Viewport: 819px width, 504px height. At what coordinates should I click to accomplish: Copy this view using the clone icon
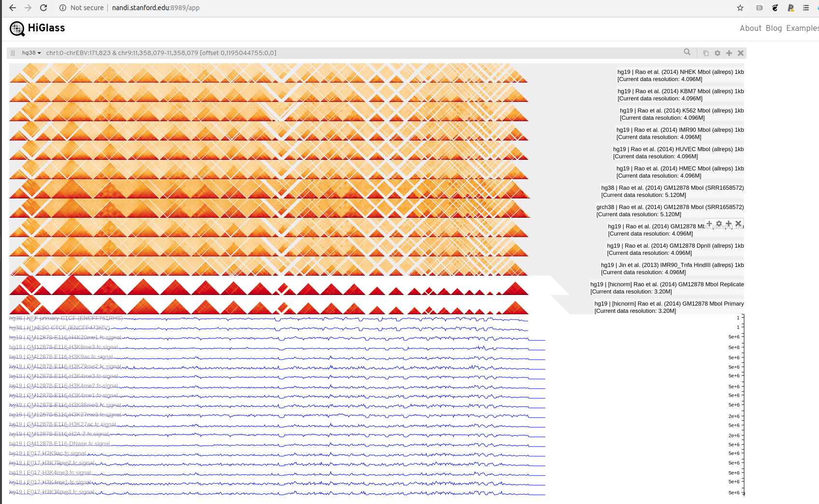(706, 53)
